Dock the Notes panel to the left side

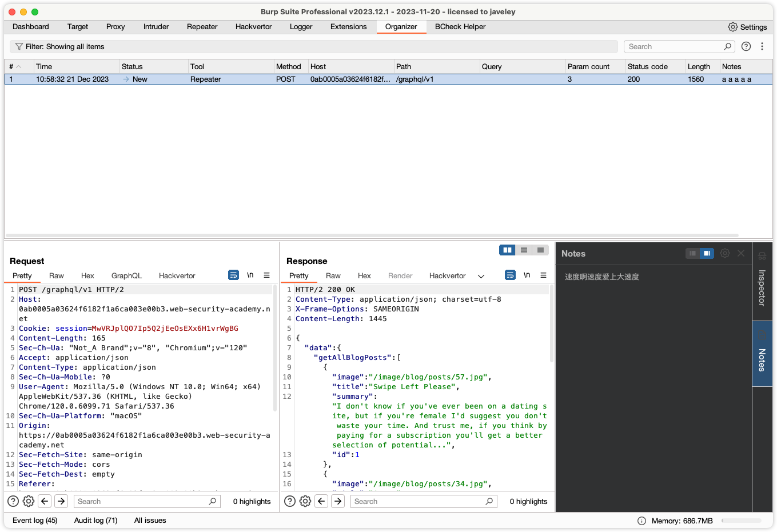point(692,253)
